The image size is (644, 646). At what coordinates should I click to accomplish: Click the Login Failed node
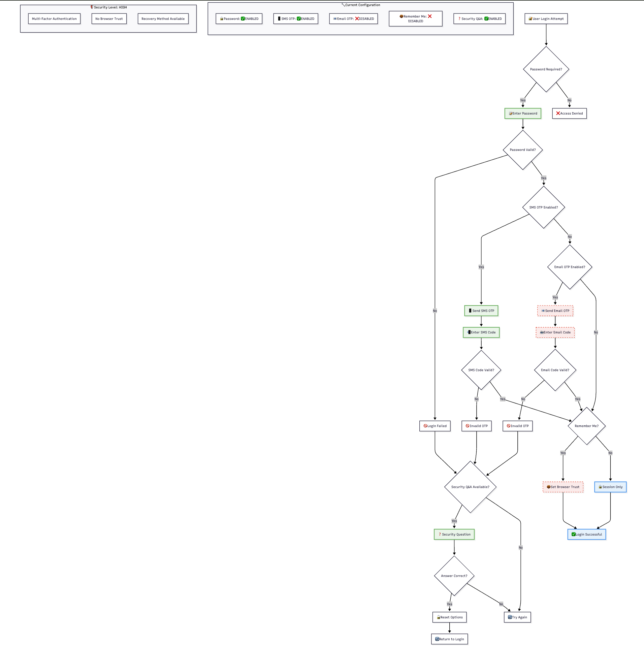[435, 426]
